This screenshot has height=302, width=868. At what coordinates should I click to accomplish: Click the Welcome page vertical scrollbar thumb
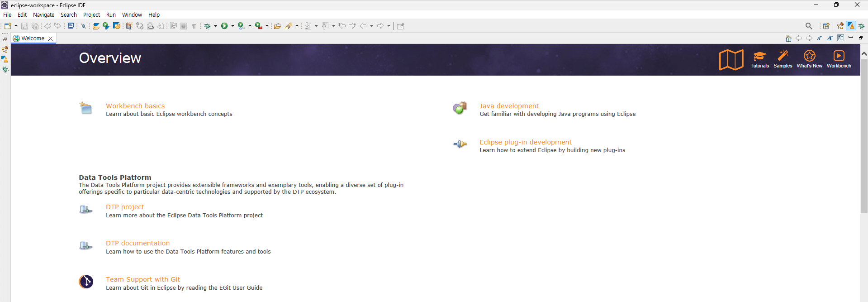(x=864, y=136)
